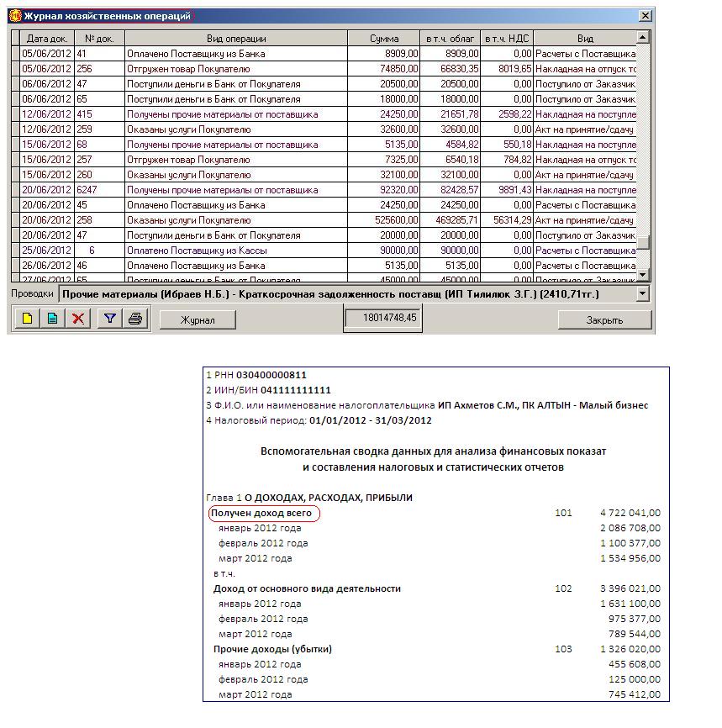Click the № док. column header
The image size is (722, 728).
click(99, 39)
